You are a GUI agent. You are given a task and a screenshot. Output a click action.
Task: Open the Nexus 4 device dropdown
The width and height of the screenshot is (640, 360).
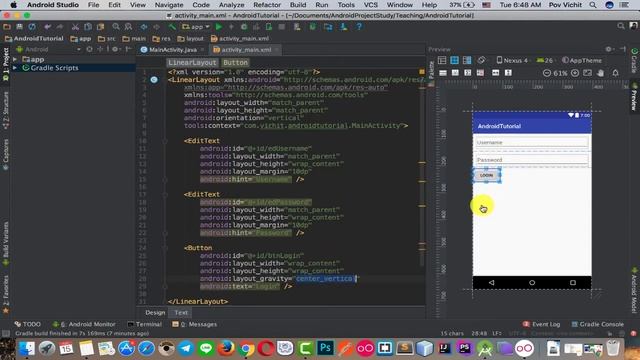(512, 60)
